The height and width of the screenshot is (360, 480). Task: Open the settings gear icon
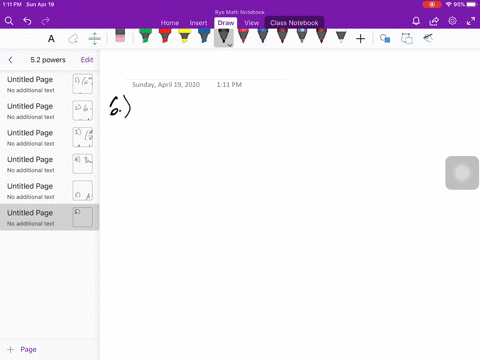point(452,21)
